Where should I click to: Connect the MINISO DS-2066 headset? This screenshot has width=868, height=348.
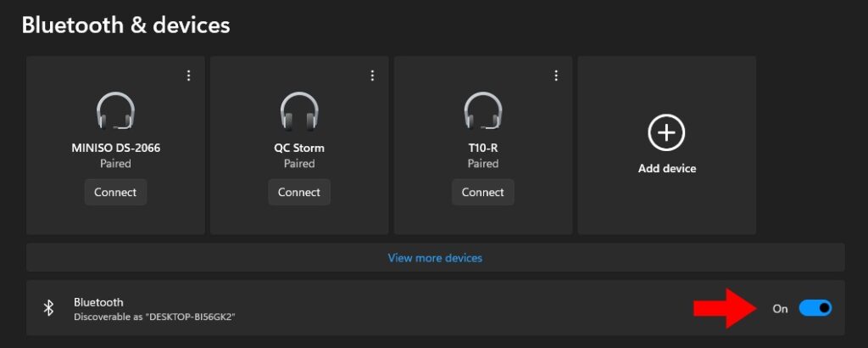tap(115, 192)
